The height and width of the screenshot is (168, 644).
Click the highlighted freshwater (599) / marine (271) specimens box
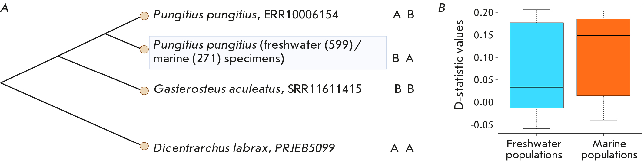point(267,53)
